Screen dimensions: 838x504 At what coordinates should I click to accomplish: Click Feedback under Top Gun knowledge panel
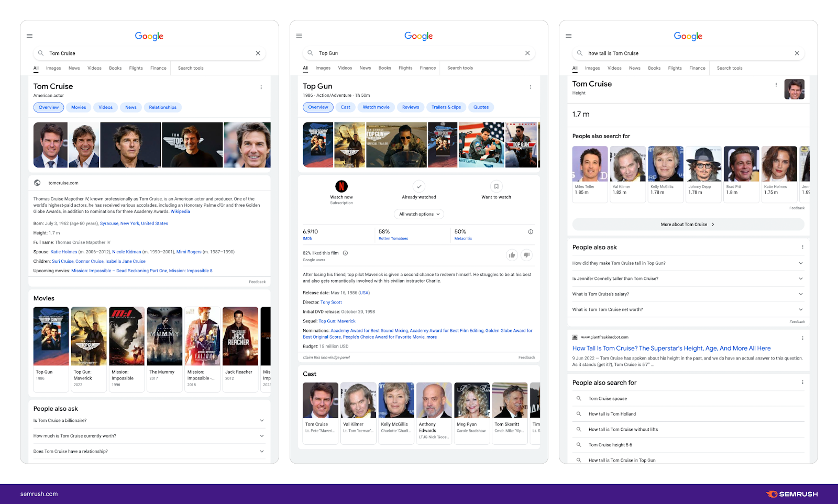tap(527, 357)
